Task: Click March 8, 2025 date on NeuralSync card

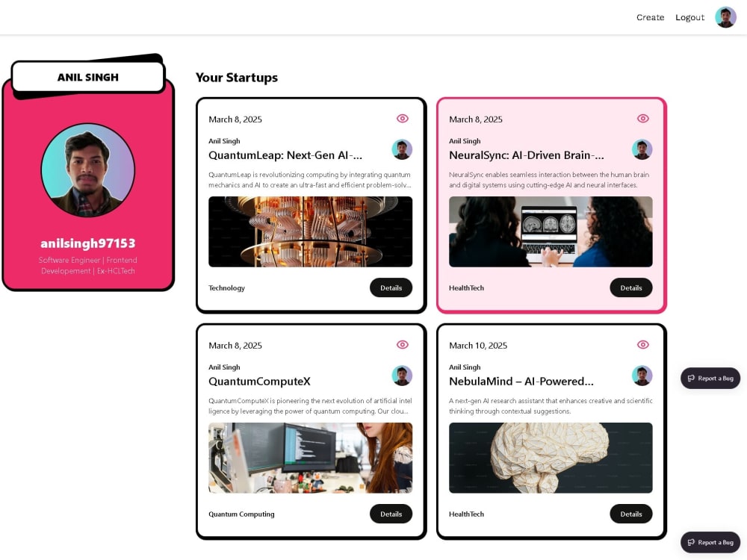Action: click(476, 119)
